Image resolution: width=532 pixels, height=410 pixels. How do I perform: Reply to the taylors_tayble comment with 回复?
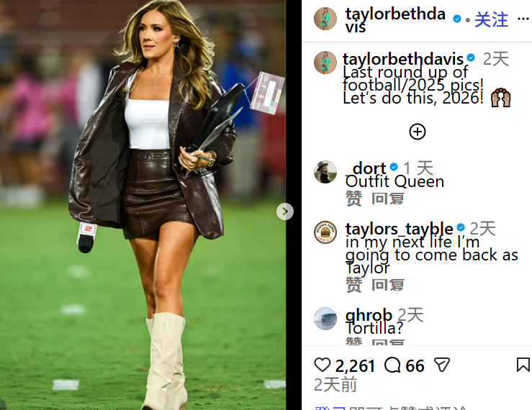[x=387, y=285]
